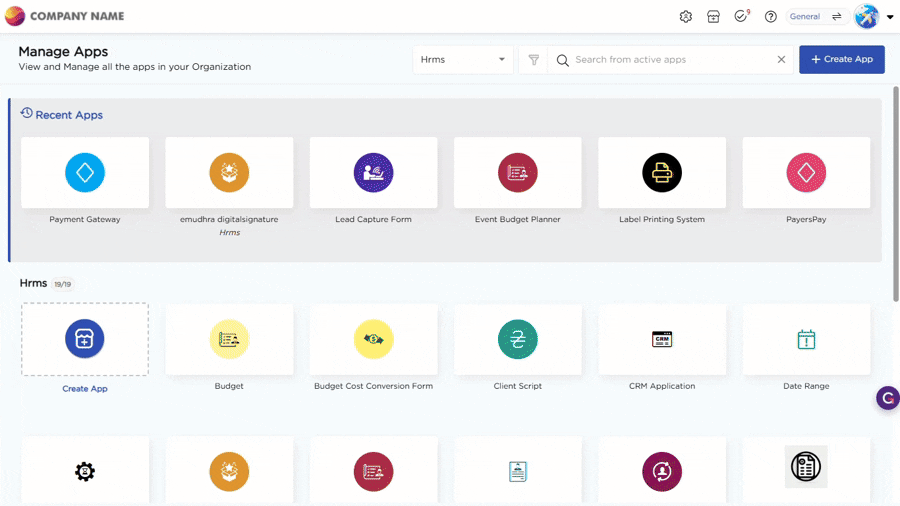Open the Event Budget Planner recent app

517,173
